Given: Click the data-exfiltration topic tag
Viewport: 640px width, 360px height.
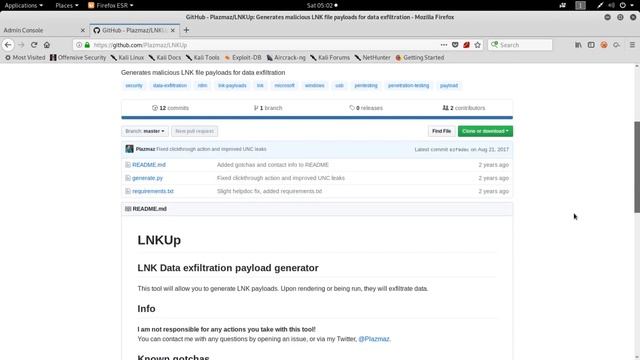Looking at the screenshot, I should [x=170, y=86].
